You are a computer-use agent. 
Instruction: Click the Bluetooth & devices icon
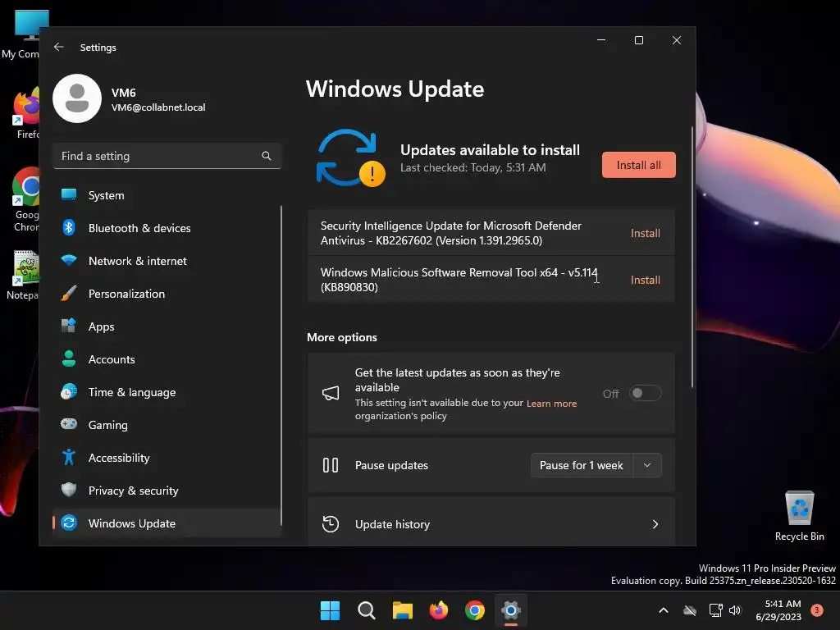click(x=69, y=228)
